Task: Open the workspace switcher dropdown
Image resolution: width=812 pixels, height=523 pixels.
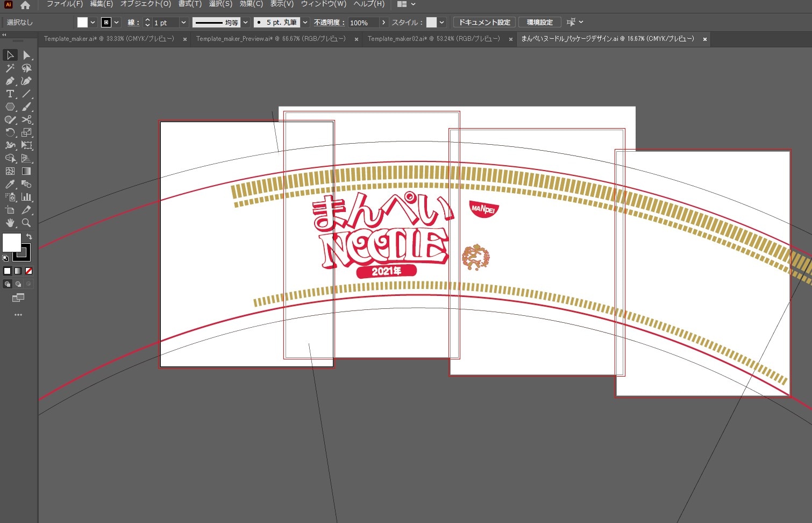Action: pyautogui.click(x=407, y=4)
